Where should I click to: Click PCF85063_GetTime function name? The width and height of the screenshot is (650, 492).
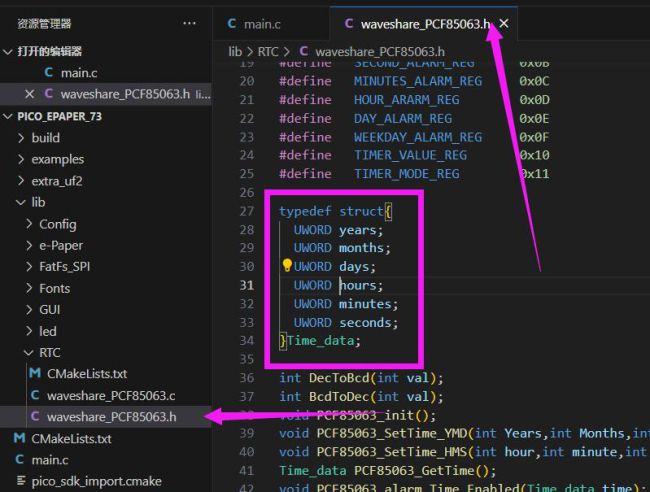(x=414, y=470)
